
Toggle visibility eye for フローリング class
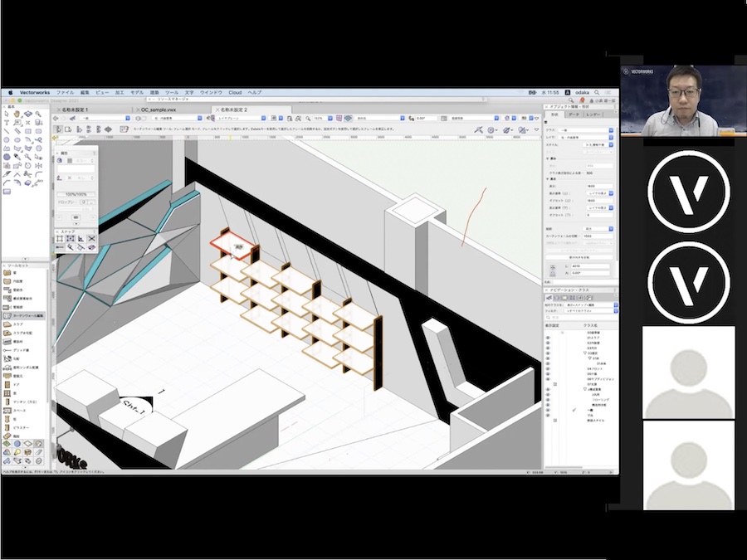[x=548, y=400]
